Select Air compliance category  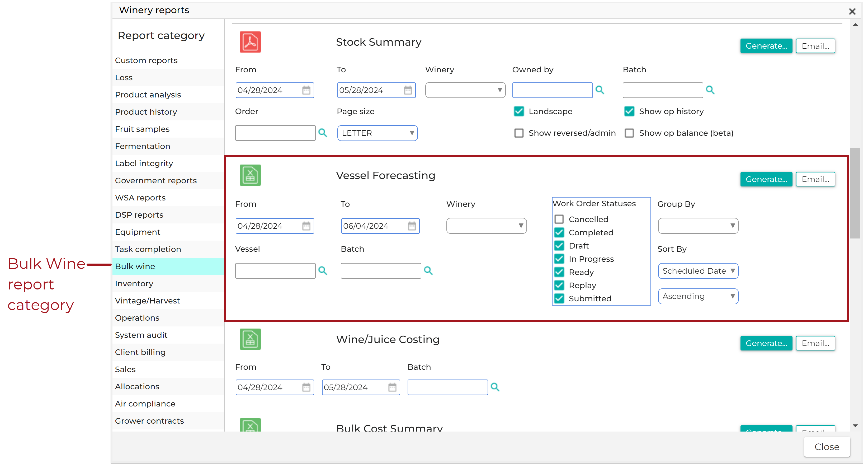168,404
